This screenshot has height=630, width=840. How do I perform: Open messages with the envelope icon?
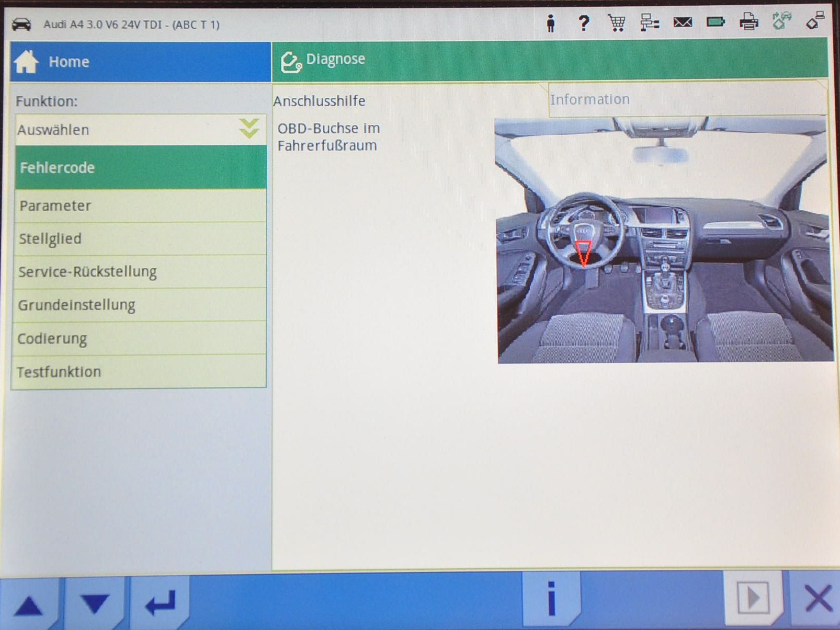tap(683, 22)
